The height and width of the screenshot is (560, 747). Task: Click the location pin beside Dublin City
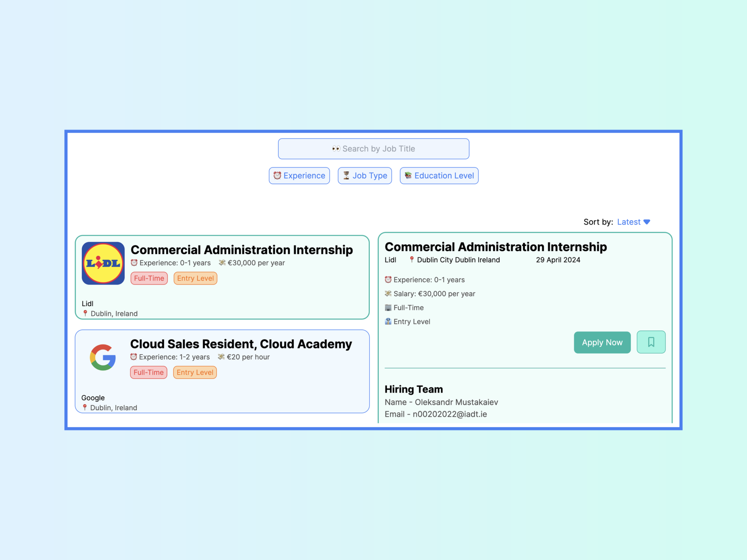click(x=412, y=259)
